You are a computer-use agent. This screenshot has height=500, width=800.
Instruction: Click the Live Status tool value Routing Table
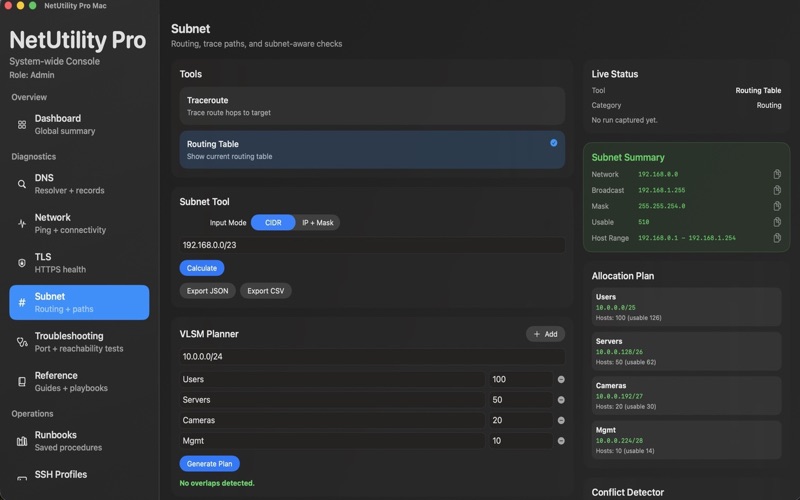pyautogui.click(x=758, y=90)
